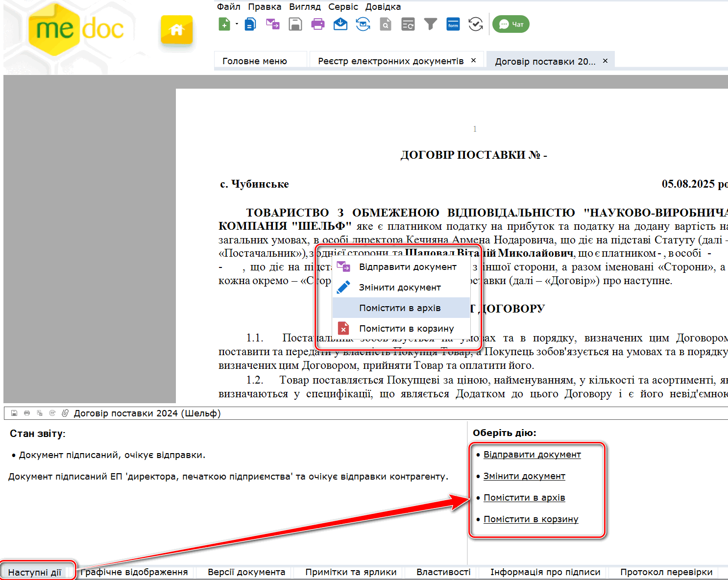Click Помістити в корзину link in actions panel

(x=531, y=519)
